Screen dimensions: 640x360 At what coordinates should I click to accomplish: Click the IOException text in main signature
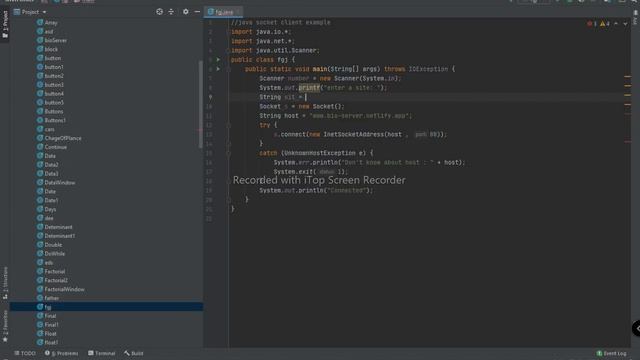point(428,69)
